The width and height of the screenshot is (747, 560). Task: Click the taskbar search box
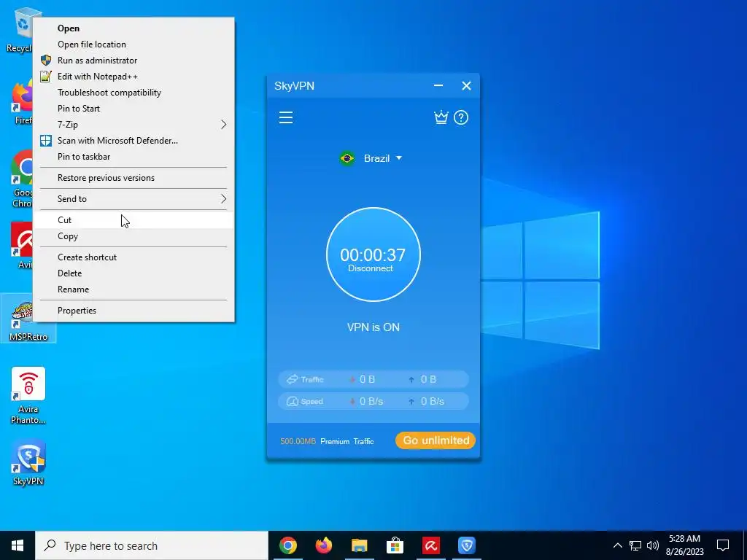pyautogui.click(x=152, y=545)
